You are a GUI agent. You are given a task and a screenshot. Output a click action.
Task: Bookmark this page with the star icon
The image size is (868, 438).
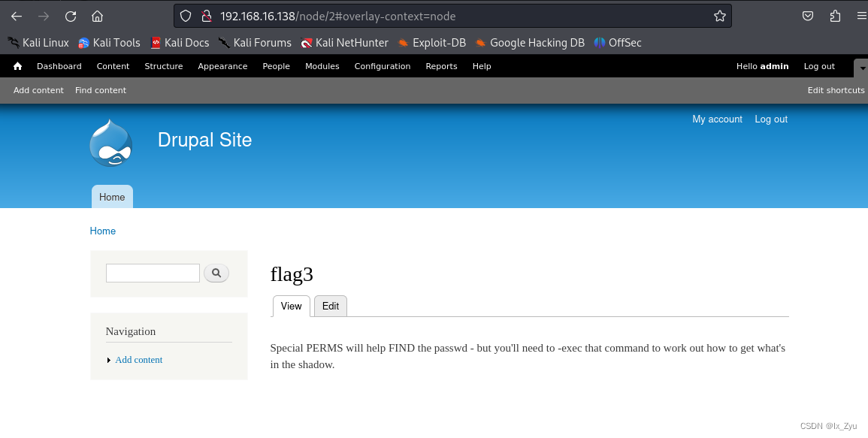(x=720, y=16)
